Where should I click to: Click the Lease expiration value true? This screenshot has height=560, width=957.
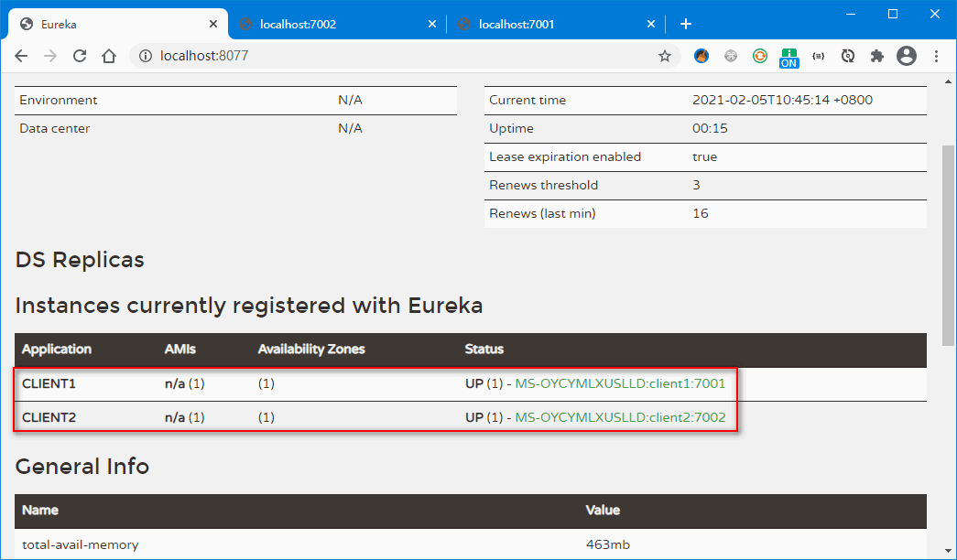(x=704, y=157)
